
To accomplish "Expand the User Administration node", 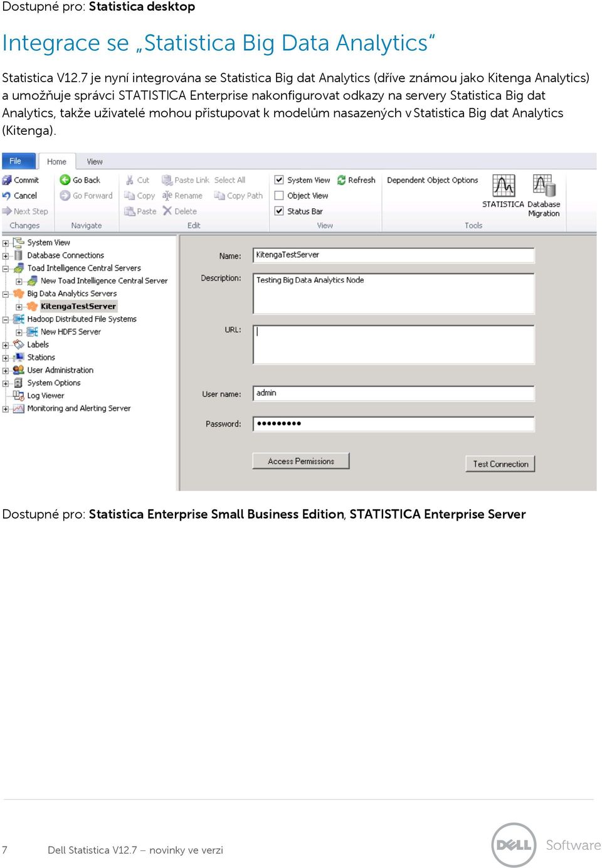I will click(x=6, y=371).
